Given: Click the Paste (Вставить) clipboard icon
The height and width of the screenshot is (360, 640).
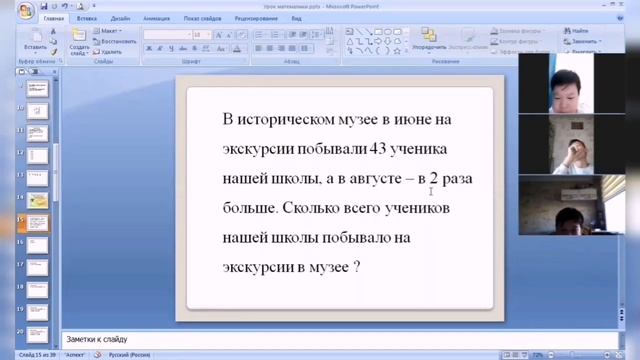Looking at the screenshot, I should 36,36.
